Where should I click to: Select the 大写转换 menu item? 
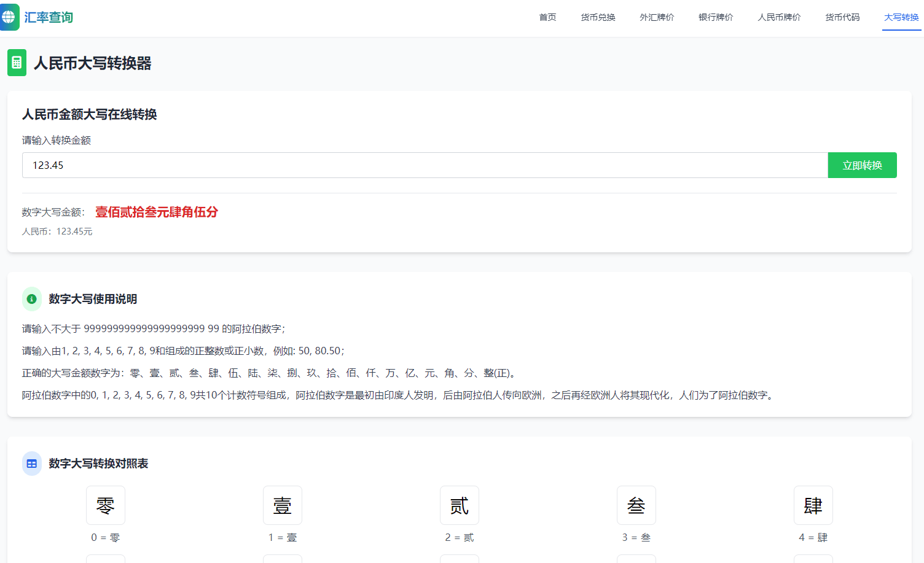[x=901, y=17]
